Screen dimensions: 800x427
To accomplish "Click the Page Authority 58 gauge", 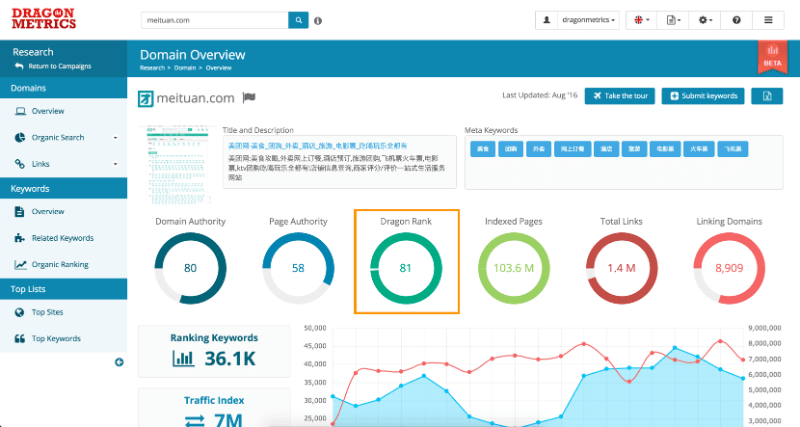I will click(298, 268).
